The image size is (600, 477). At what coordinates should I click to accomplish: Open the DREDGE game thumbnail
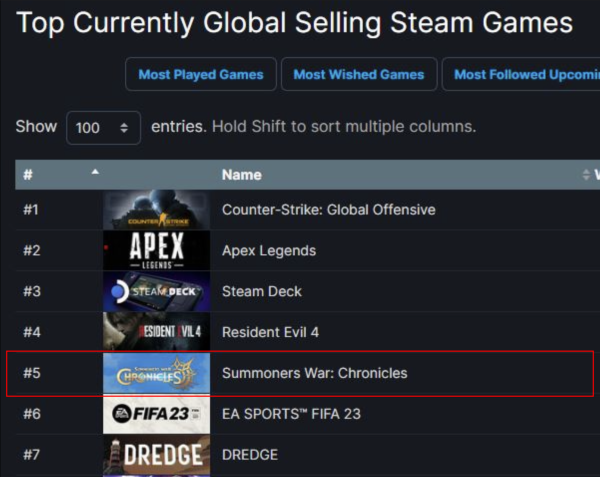tap(156, 455)
